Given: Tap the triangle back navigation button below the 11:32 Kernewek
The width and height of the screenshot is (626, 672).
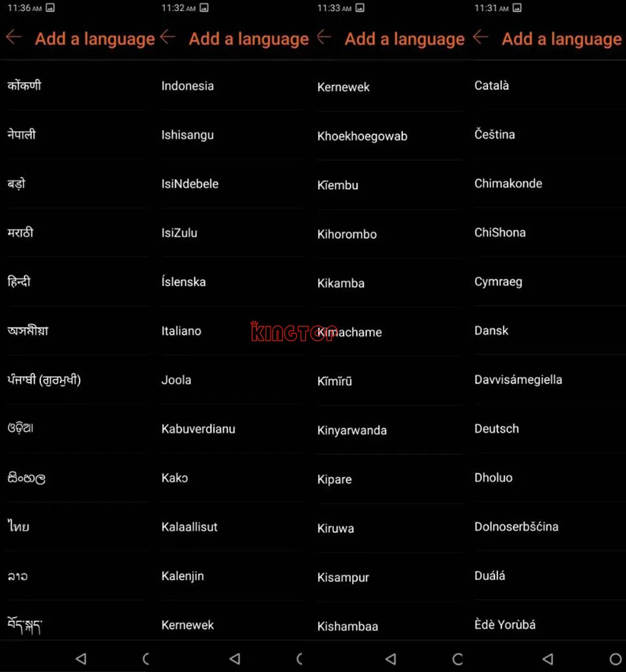Looking at the screenshot, I should (235, 658).
